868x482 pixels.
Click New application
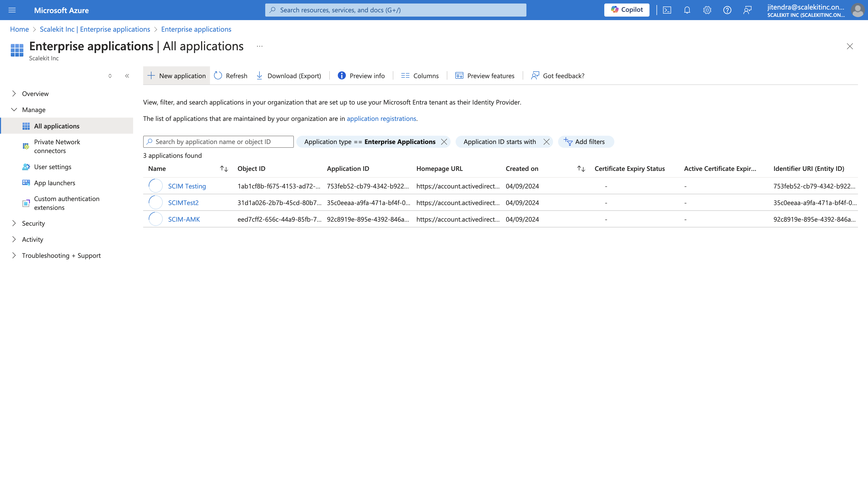coord(177,75)
